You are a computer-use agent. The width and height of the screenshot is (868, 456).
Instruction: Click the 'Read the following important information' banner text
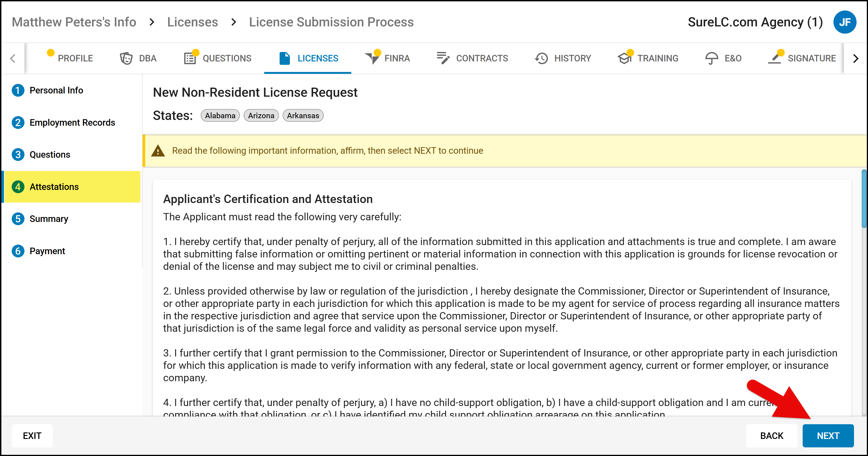(327, 151)
